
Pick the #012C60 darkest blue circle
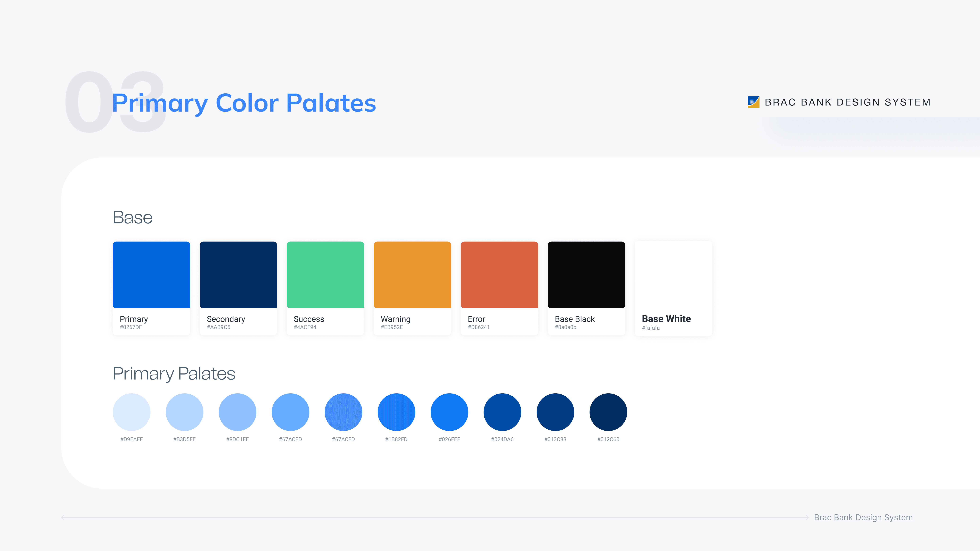[608, 412]
